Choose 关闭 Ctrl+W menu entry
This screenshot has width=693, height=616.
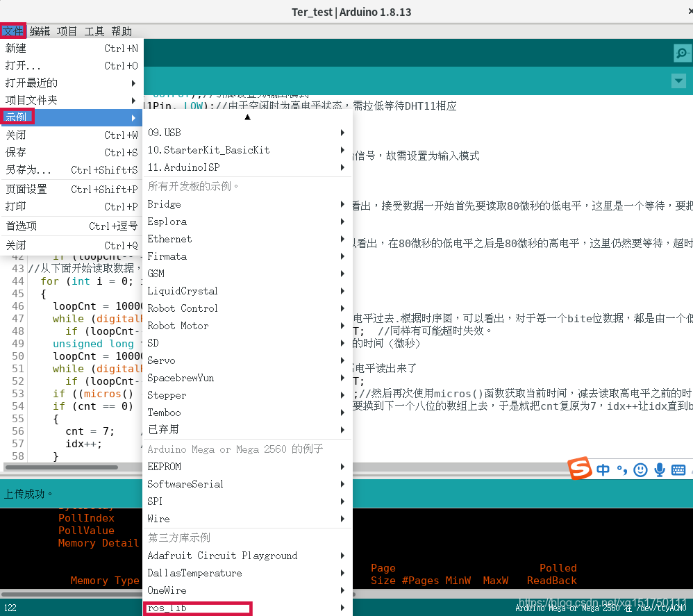click(x=72, y=135)
